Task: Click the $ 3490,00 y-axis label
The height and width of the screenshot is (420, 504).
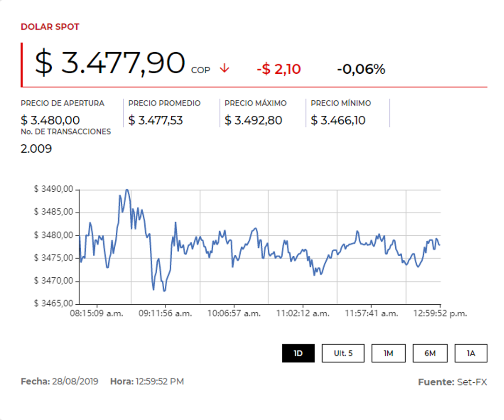Action: point(54,189)
